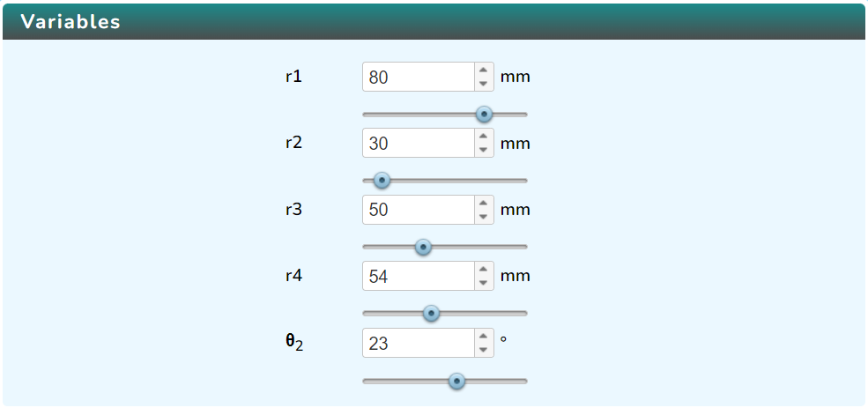The width and height of the screenshot is (868, 408).
Task: Focus the r3 input field showing 50
Action: point(419,210)
